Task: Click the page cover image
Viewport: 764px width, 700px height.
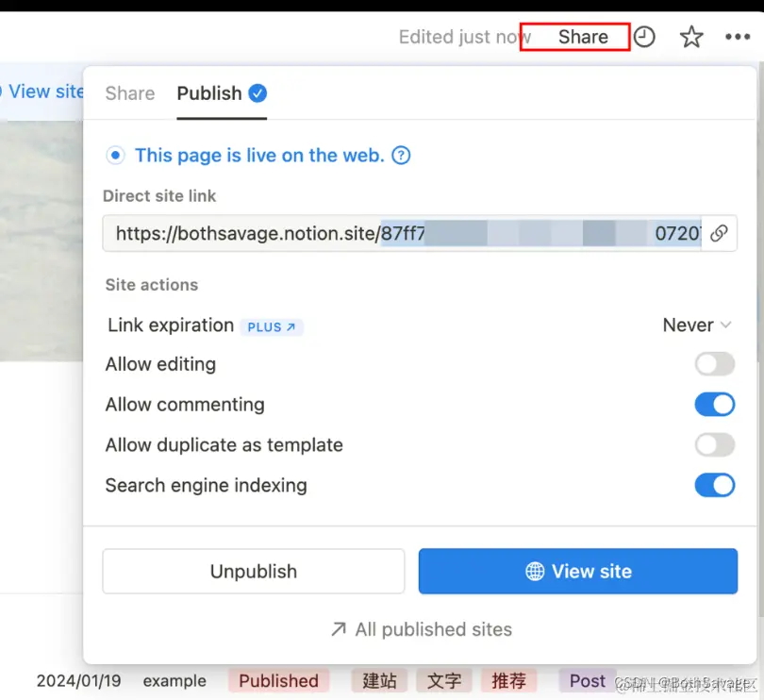Action: pos(42,242)
